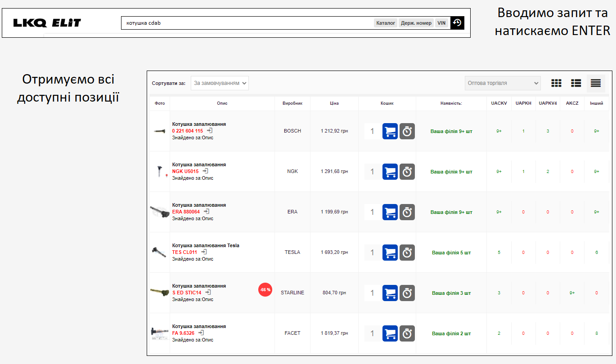
Task: Expand the 'Оптова торгівля' dropdown
Action: pos(503,83)
